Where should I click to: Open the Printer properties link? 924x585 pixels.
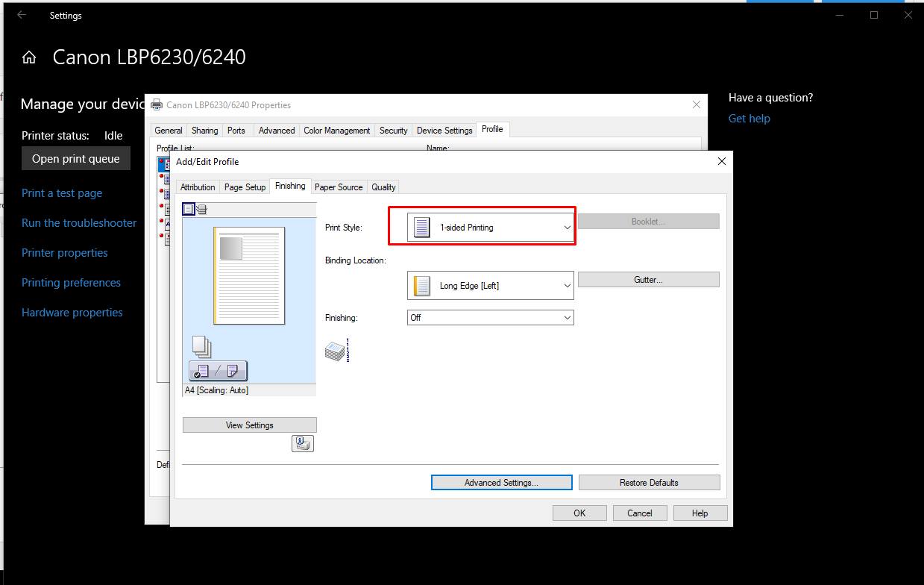click(65, 253)
